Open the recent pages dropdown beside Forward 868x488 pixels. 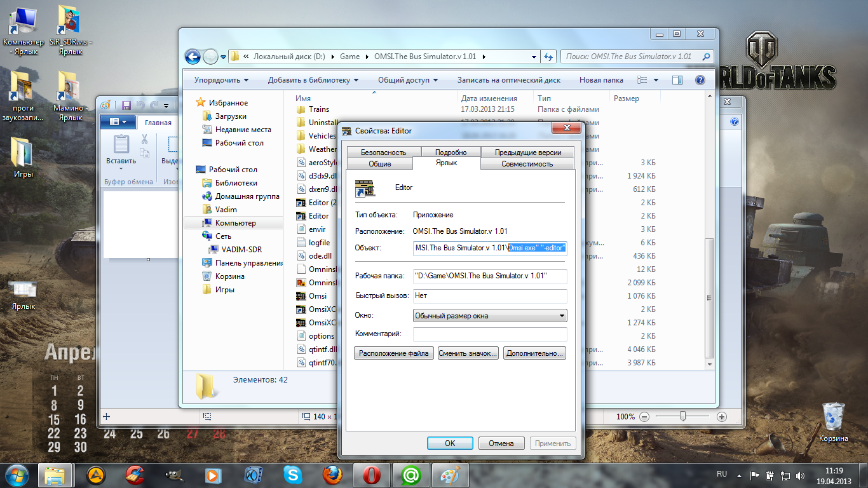click(224, 57)
